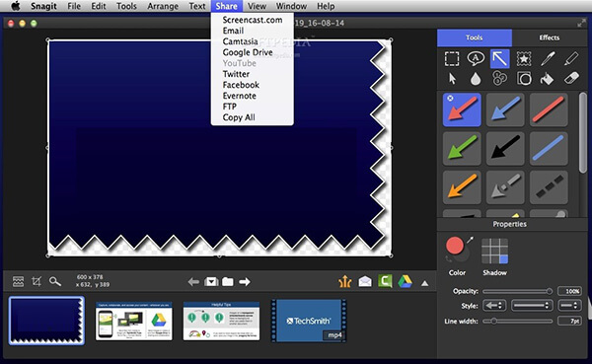The height and width of the screenshot is (364, 592).
Task: Choose Twitter from Share menu
Action: click(x=253, y=74)
